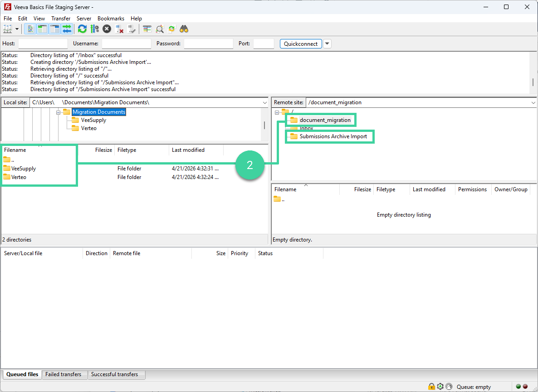Toggle synchronized browsing
The width and height of the screenshot is (538, 392).
coord(171,29)
